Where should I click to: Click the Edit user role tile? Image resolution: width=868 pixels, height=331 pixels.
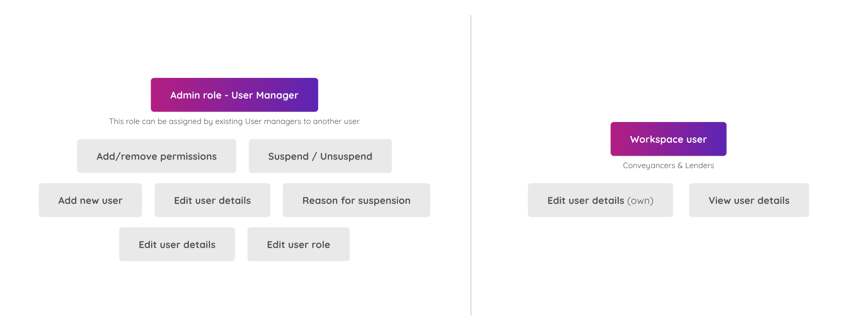[299, 244]
